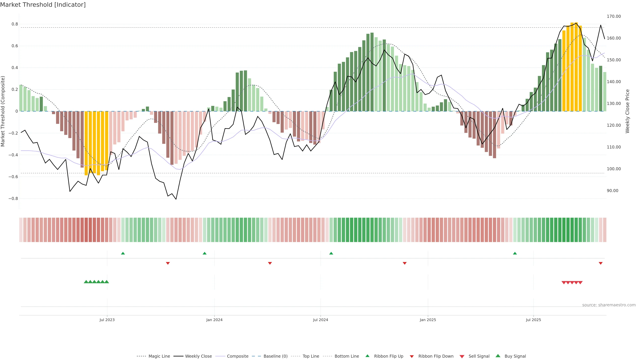Screen dimensions: 644x362
Task: Hide the Composite line via legend
Action: click(237, 356)
